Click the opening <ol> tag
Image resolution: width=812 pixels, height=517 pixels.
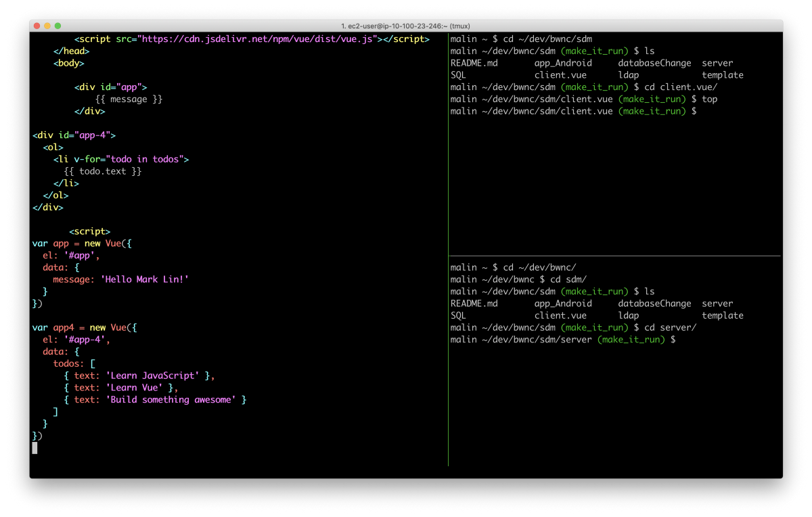click(53, 147)
